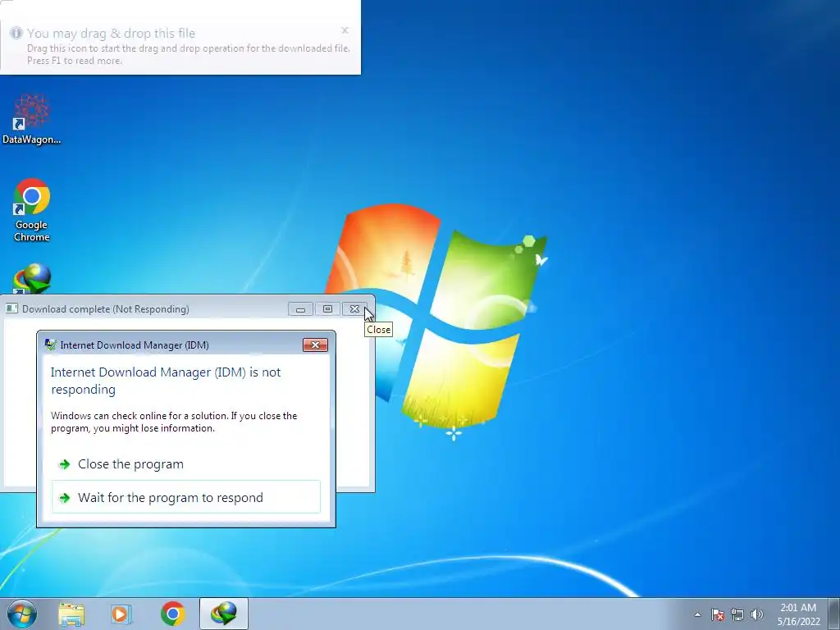Click 'Internet Download Manager (IDM) is not responding' heading
The width and height of the screenshot is (840, 630).
[x=166, y=381]
